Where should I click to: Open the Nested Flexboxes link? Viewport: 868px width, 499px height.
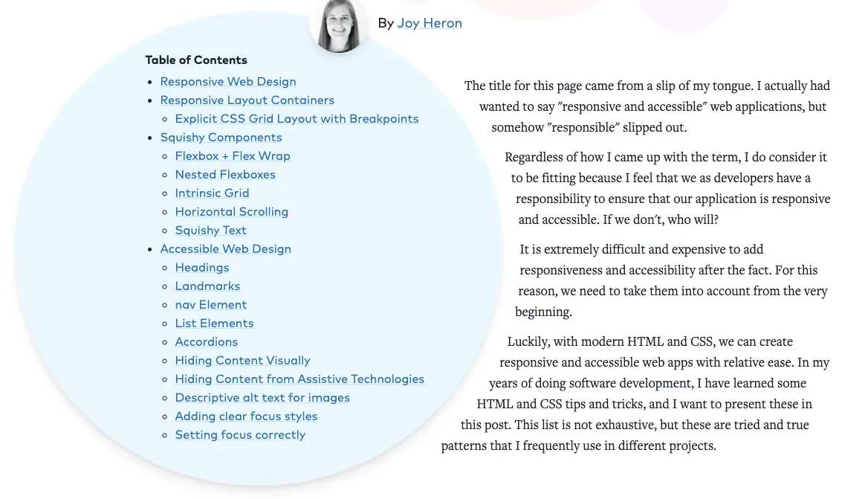coord(225,175)
